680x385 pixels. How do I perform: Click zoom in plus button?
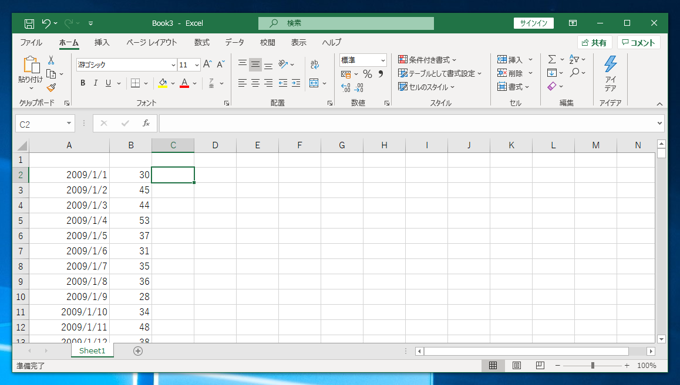tap(627, 365)
